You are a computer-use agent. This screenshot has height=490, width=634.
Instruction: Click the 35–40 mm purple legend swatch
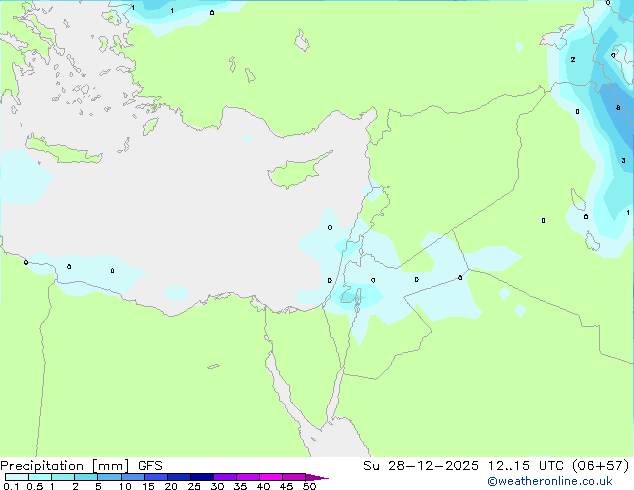(x=248, y=477)
